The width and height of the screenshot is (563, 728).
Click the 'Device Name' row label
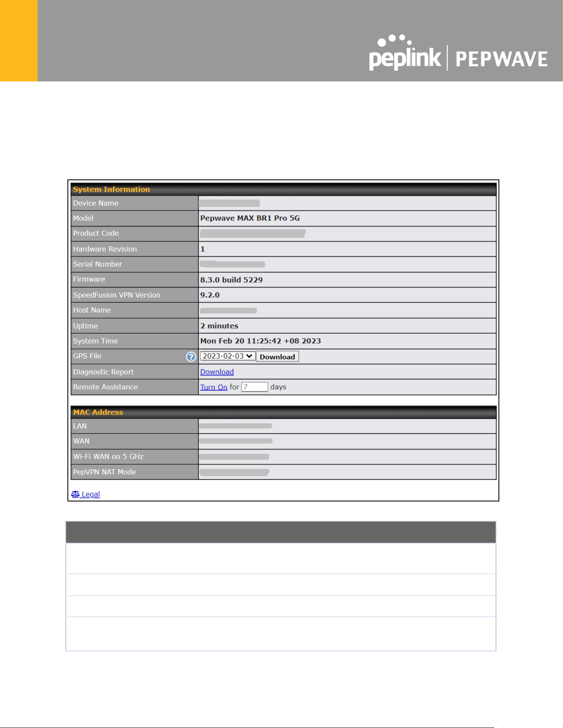pyautogui.click(x=96, y=203)
